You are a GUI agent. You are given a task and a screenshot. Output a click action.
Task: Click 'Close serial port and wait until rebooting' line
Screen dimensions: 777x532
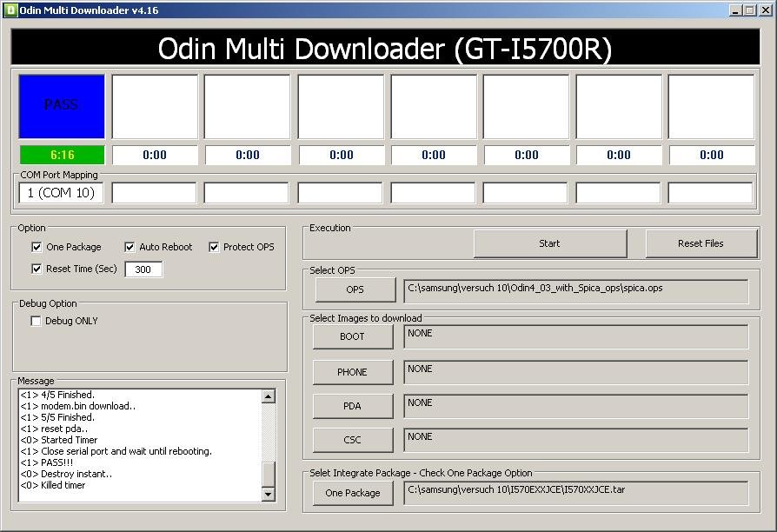116,452
